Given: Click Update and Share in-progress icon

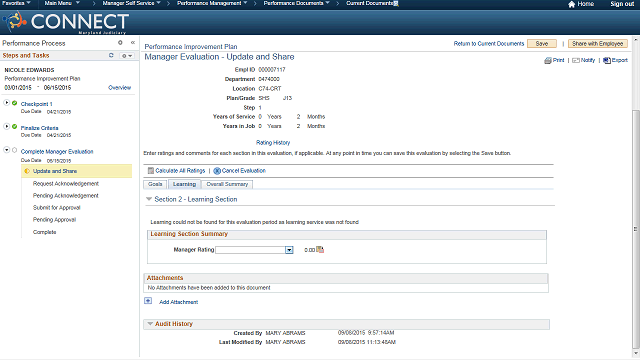Looking at the screenshot, I should pos(27,171).
